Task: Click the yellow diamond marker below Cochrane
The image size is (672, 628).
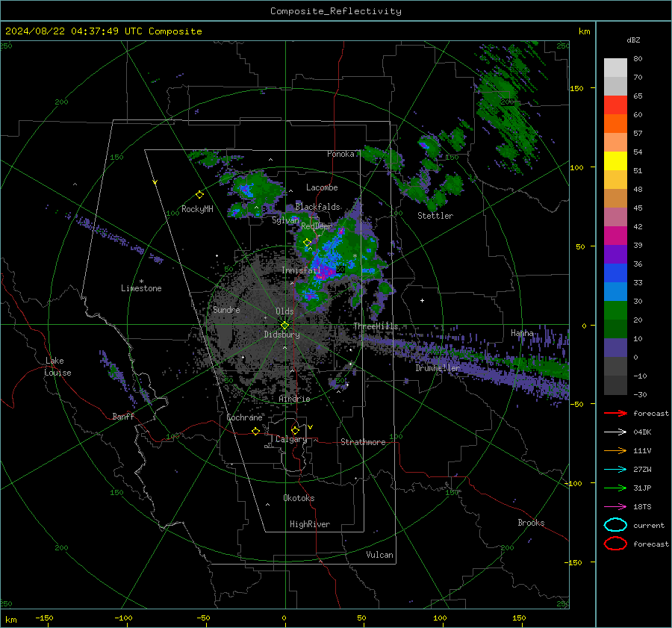Action: tap(255, 431)
